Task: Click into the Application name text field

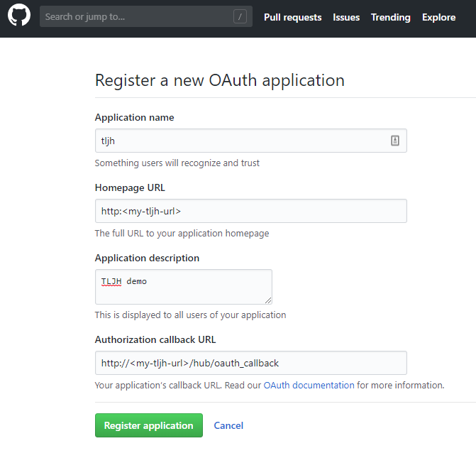Action: [241, 141]
